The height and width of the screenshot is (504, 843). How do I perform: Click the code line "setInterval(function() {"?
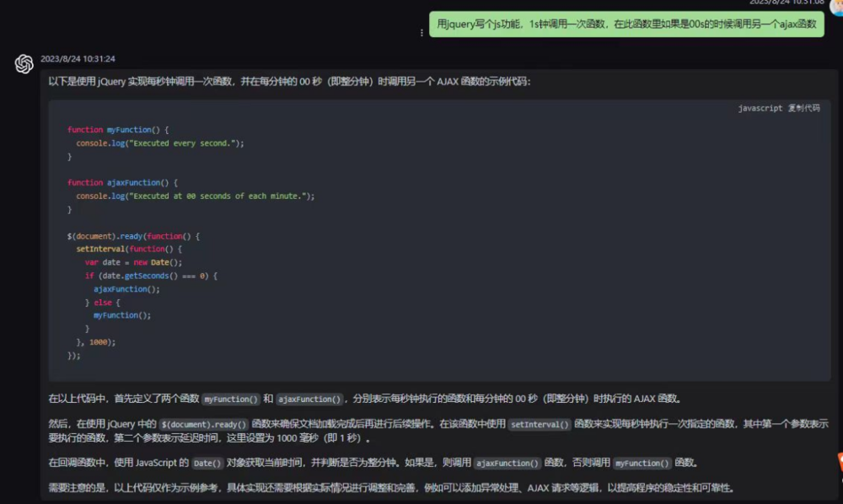click(129, 249)
